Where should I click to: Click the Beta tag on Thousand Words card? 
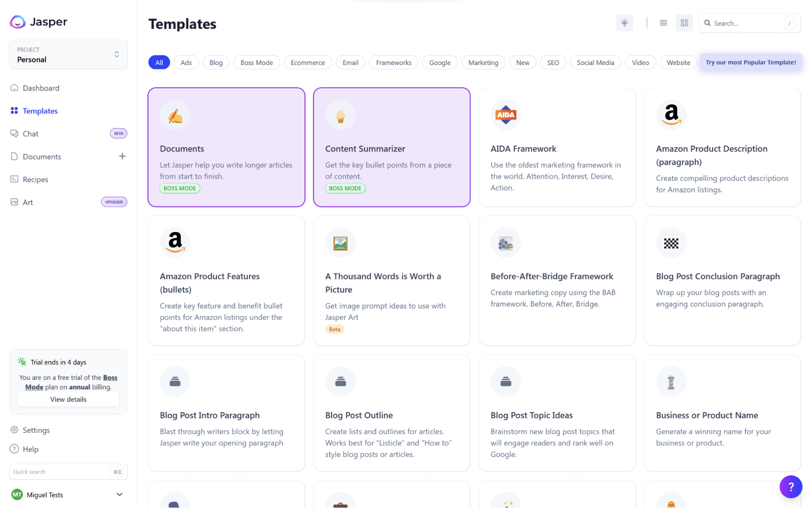point(334,329)
